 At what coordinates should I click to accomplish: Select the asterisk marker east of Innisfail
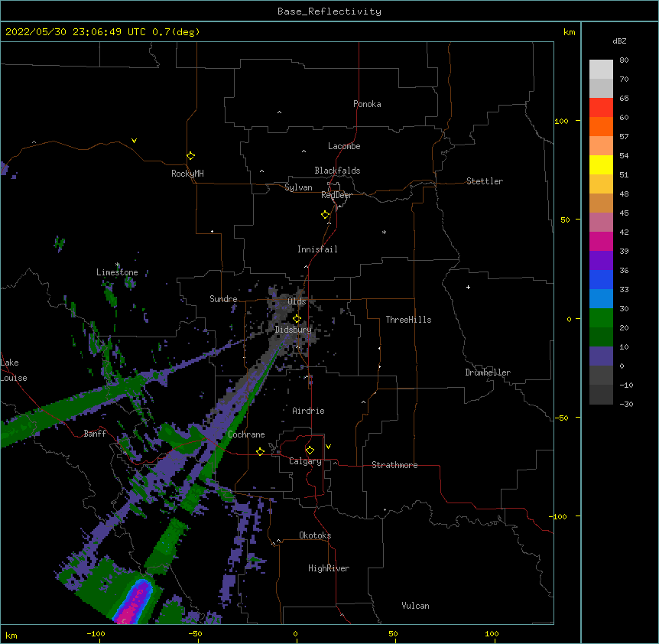384,232
